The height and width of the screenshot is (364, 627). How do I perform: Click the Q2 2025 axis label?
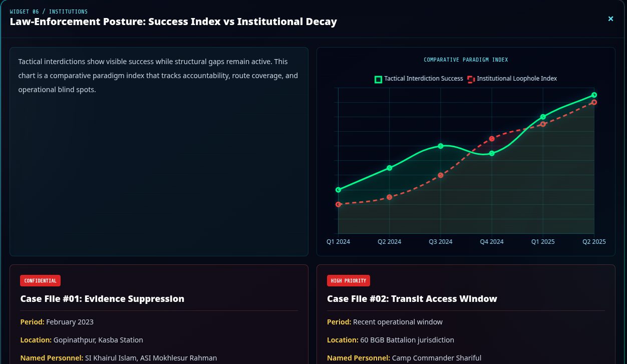point(594,242)
